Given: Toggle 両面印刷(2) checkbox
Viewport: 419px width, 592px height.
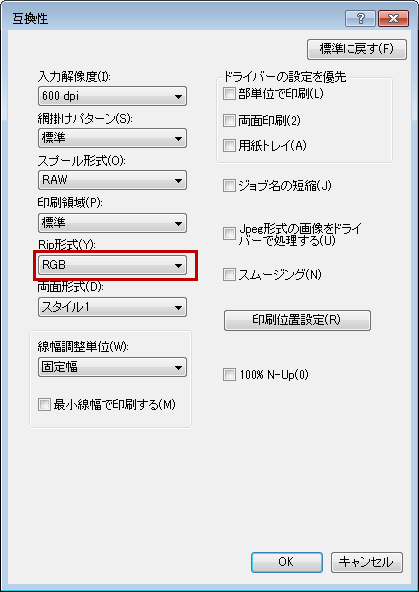Looking at the screenshot, I should click(229, 121).
